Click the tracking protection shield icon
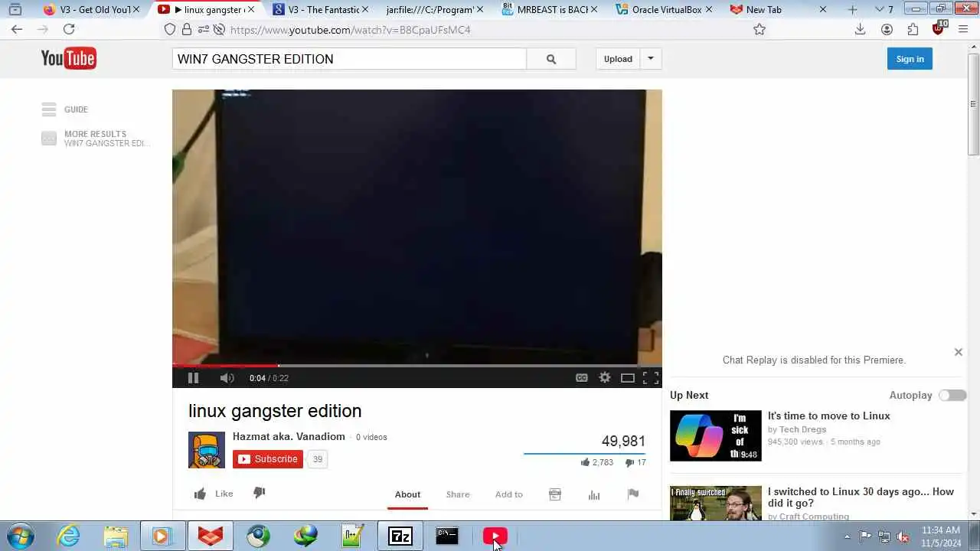Image resolution: width=980 pixels, height=551 pixels. point(170,30)
